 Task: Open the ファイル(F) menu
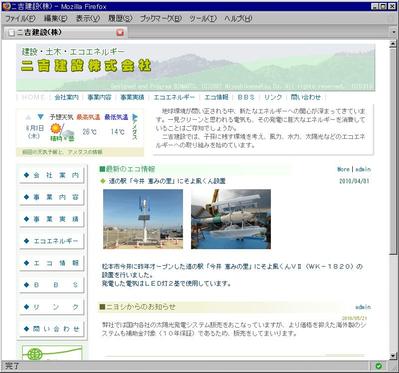pos(20,19)
